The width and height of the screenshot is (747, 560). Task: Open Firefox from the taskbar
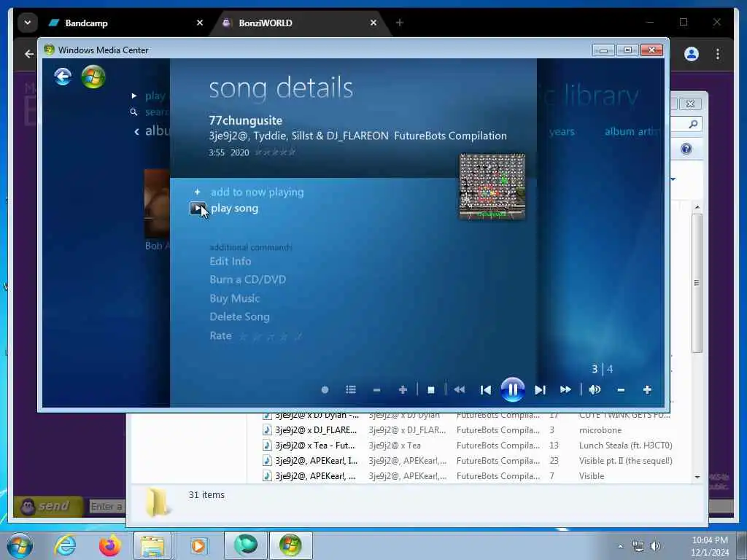tap(109, 545)
